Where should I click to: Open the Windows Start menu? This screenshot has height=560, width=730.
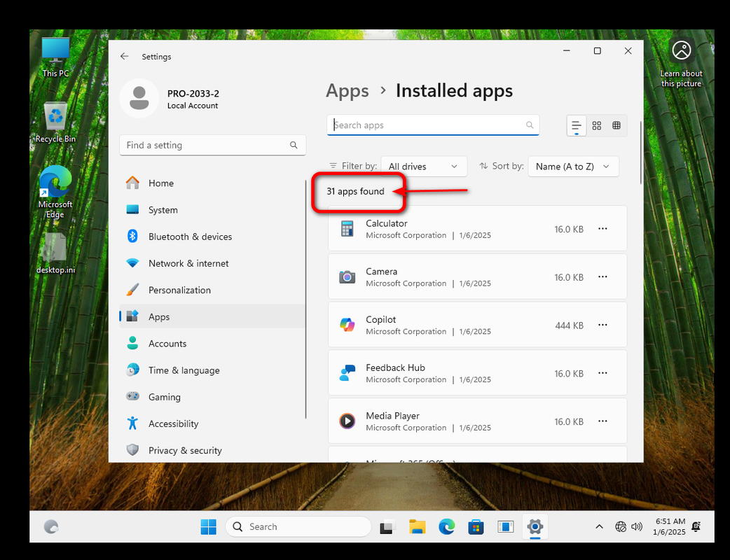[x=208, y=527]
